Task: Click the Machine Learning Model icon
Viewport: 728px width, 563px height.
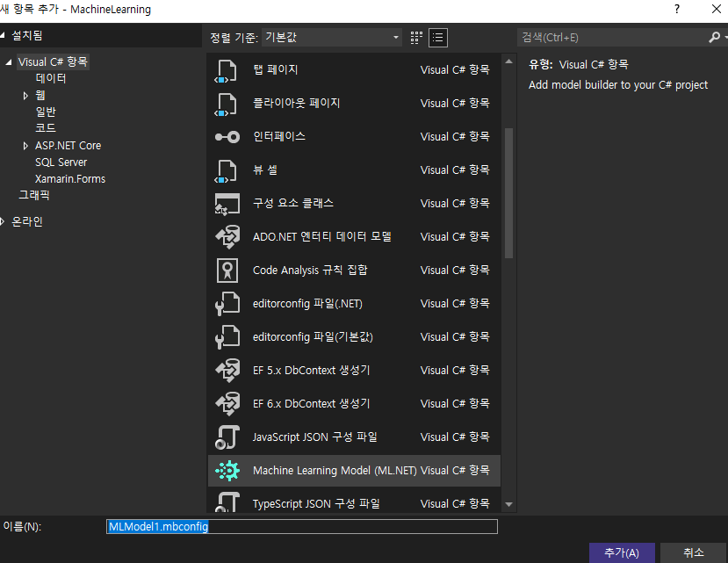Action: pyautogui.click(x=227, y=471)
